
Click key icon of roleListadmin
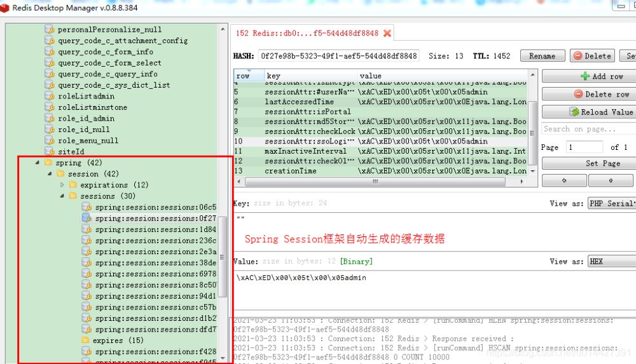(x=50, y=96)
